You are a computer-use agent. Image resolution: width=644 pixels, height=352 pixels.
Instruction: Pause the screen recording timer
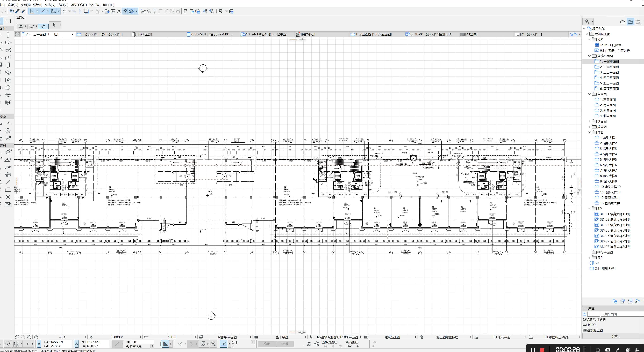pyautogui.click(x=533, y=349)
